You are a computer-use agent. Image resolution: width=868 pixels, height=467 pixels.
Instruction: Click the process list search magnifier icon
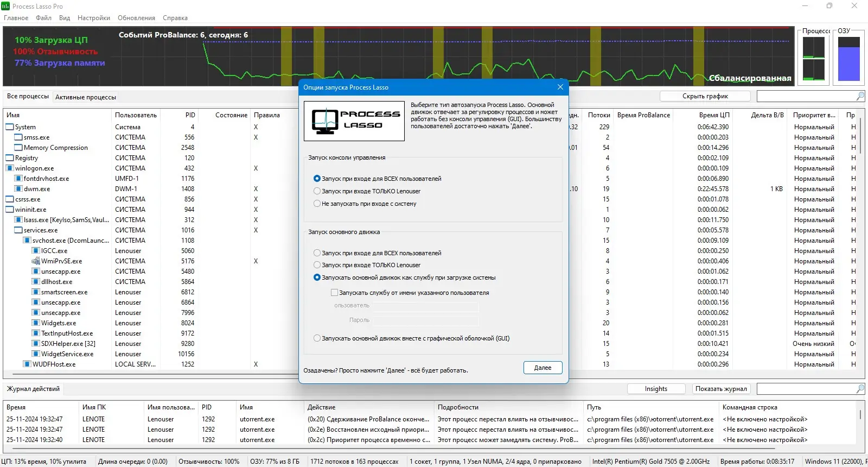(860, 96)
